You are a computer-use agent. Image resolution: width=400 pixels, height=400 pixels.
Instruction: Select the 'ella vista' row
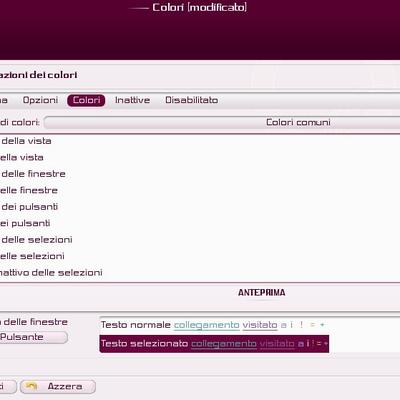(x=200, y=157)
